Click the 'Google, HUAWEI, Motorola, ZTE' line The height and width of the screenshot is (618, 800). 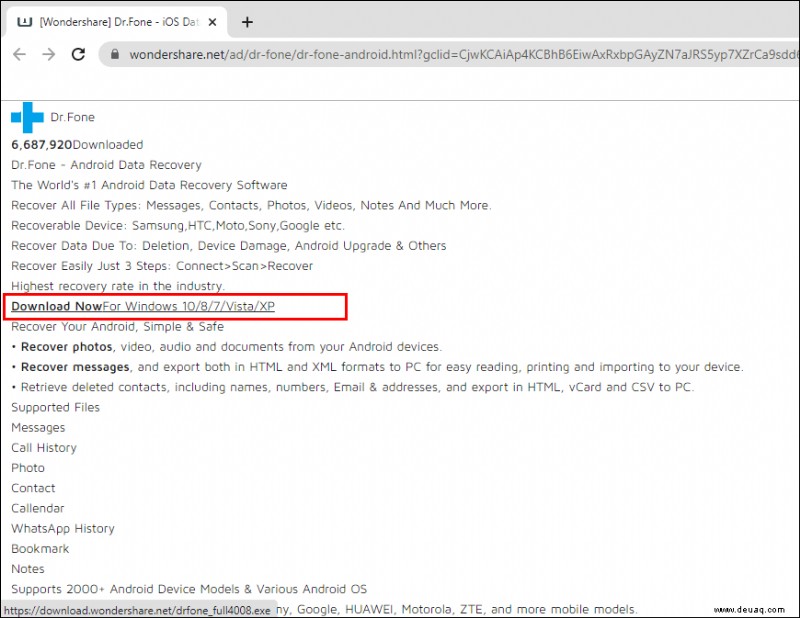click(x=458, y=609)
